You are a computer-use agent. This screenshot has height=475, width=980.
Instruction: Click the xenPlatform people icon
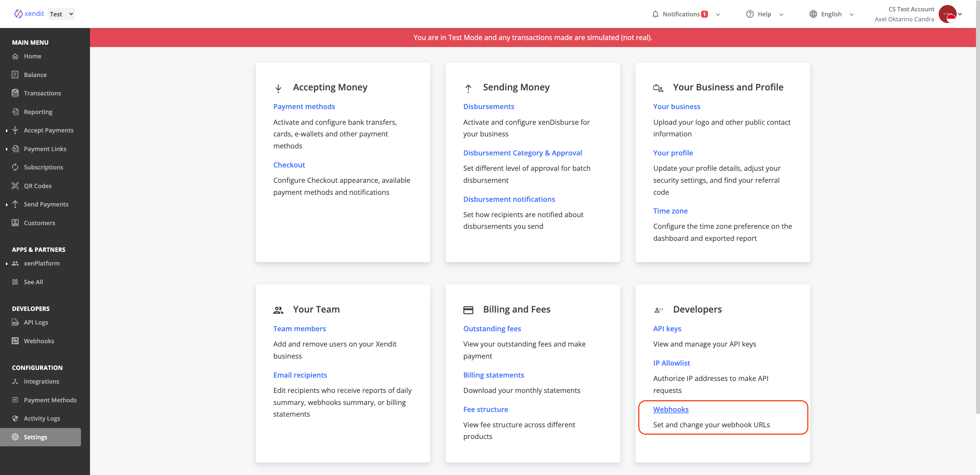[x=15, y=264]
